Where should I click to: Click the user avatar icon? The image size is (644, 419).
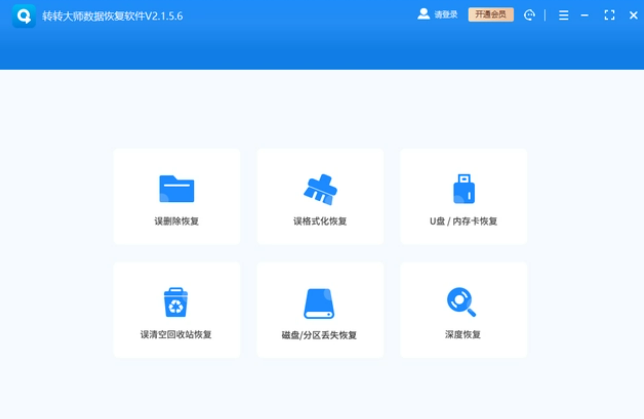point(423,14)
